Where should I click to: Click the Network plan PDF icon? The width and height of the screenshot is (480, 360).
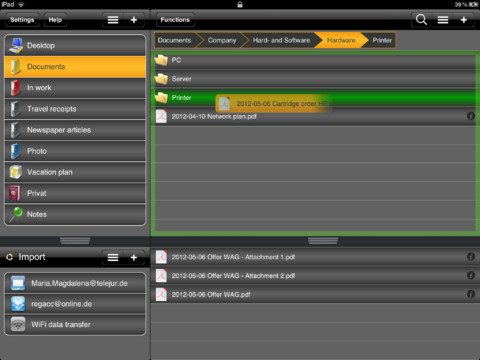coord(161,116)
